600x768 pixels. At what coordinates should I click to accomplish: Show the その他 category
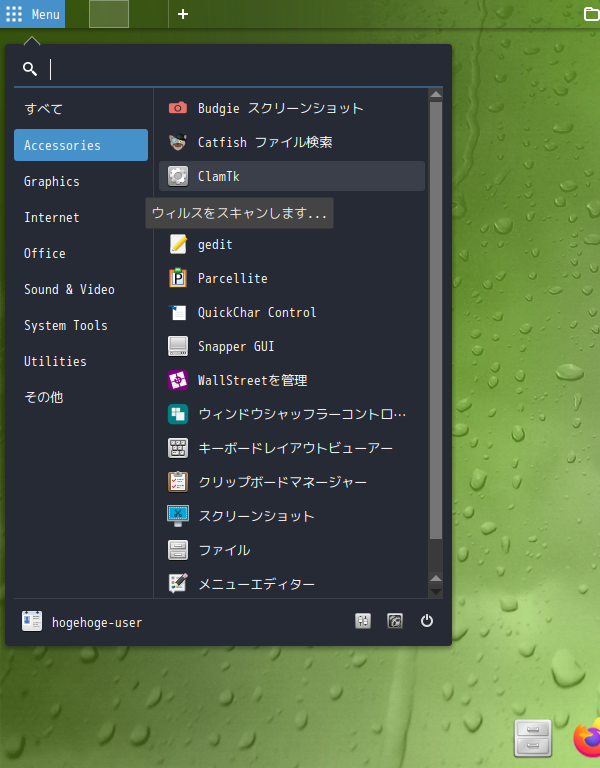81,397
